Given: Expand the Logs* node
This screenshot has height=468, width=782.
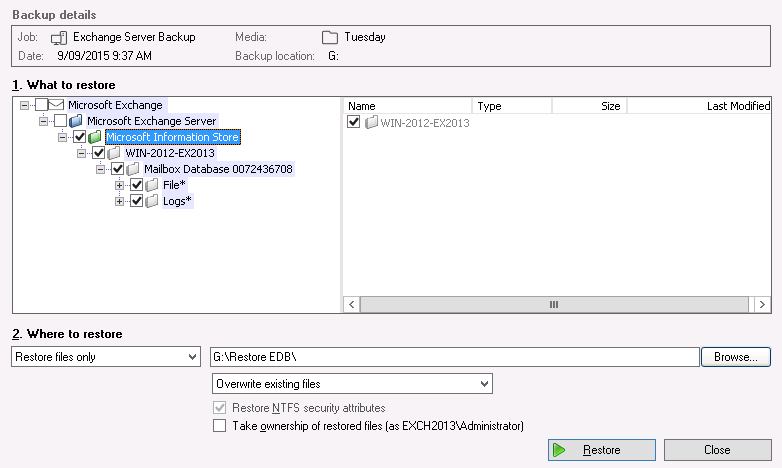Looking at the screenshot, I should point(119,201).
